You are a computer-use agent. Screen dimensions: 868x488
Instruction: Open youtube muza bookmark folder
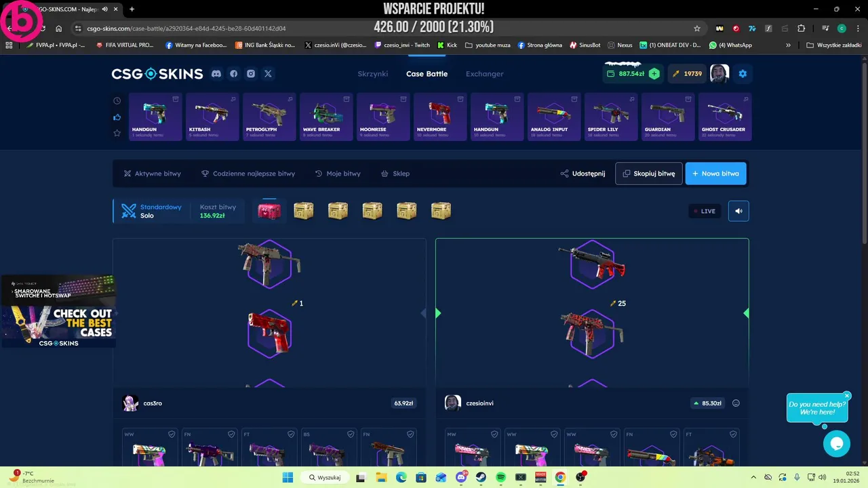point(488,45)
